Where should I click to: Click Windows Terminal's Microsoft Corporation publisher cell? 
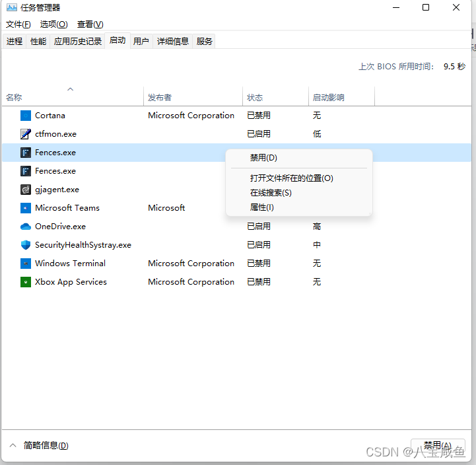click(x=191, y=264)
